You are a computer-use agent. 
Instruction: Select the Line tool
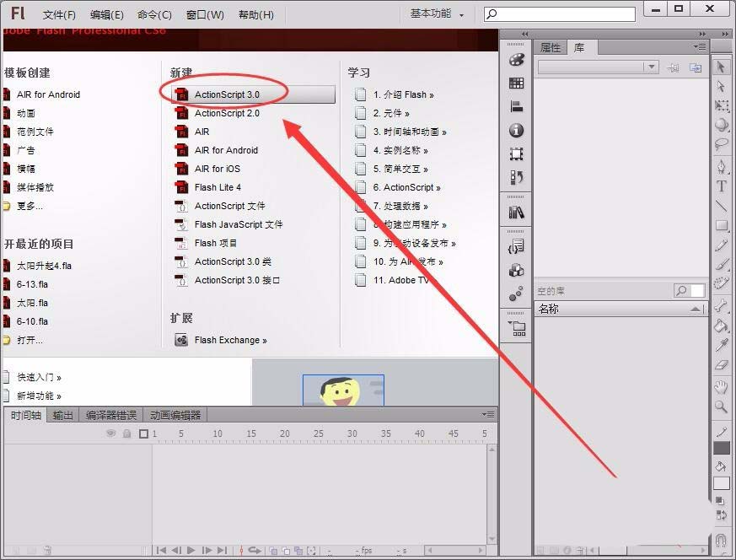[x=722, y=205]
